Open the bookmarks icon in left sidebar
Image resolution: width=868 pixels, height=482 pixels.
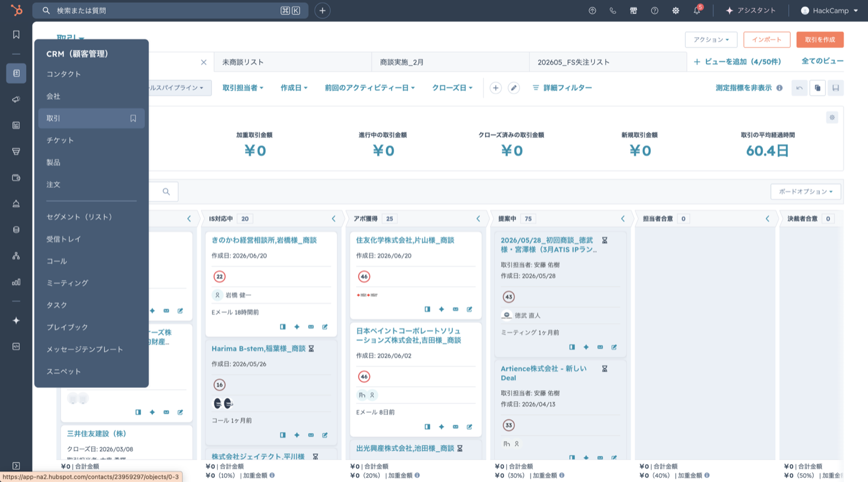click(16, 35)
